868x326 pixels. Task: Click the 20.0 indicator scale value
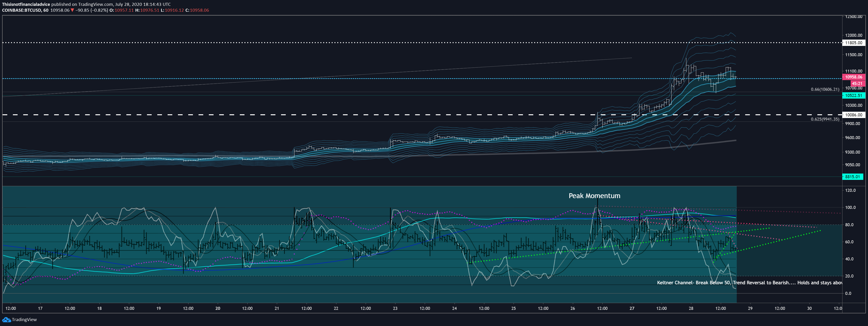[x=849, y=276]
